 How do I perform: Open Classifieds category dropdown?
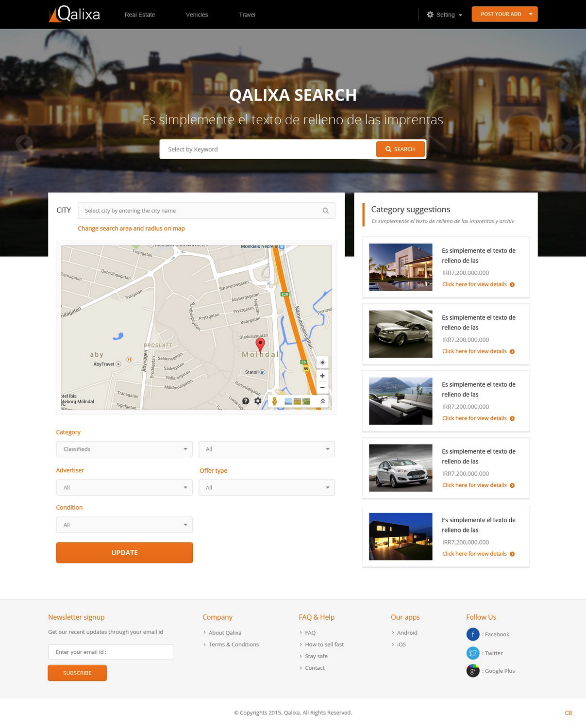pos(124,449)
